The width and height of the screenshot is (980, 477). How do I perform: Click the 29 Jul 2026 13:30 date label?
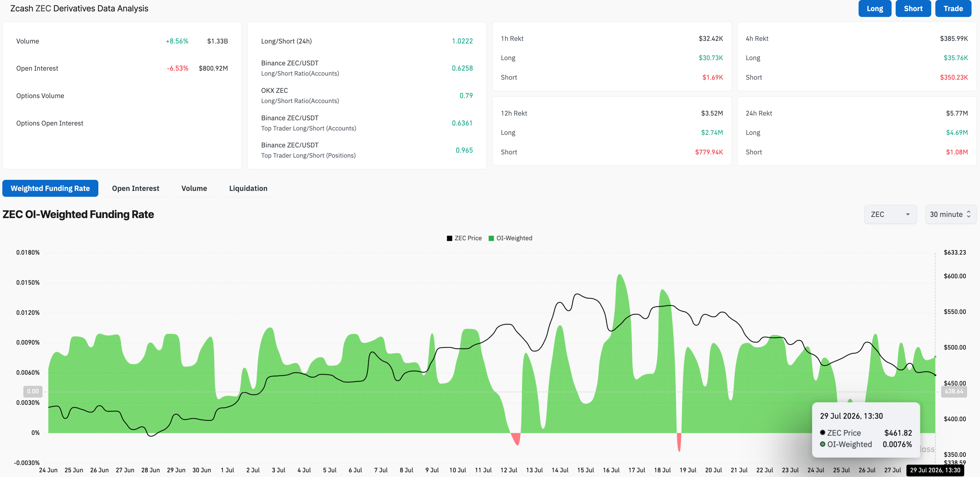click(x=935, y=470)
